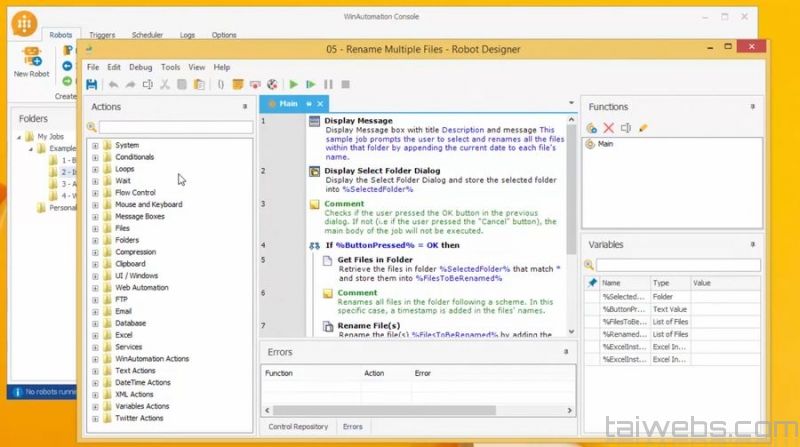The height and width of the screenshot is (447, 800).
Task: Expand the Excel actions folder
Action: coord(96,335)
